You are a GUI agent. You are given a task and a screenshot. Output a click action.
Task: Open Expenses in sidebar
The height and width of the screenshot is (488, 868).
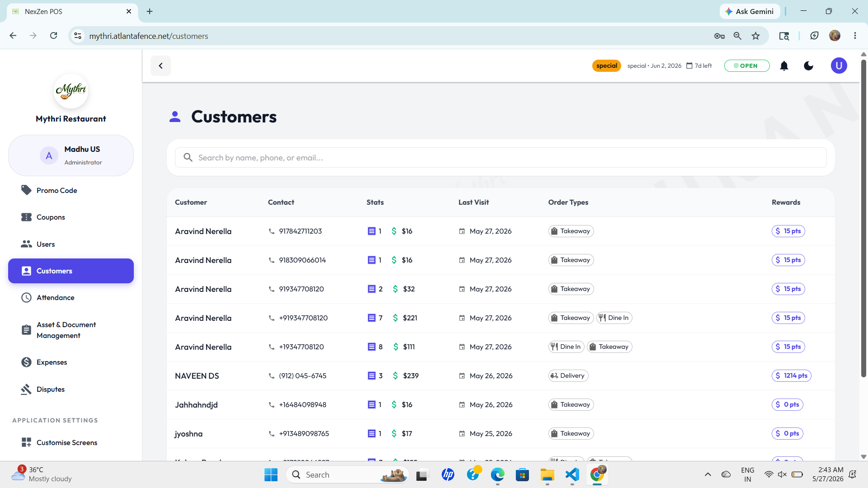point(71,362)
